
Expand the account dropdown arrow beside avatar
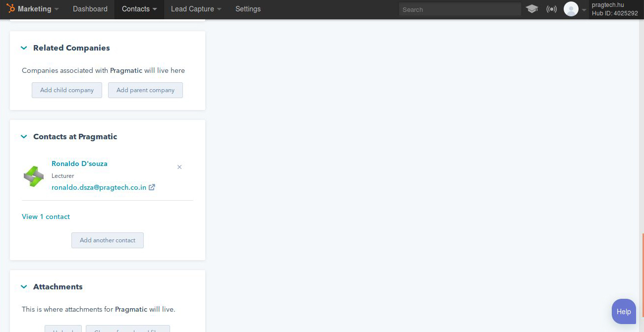584,10
